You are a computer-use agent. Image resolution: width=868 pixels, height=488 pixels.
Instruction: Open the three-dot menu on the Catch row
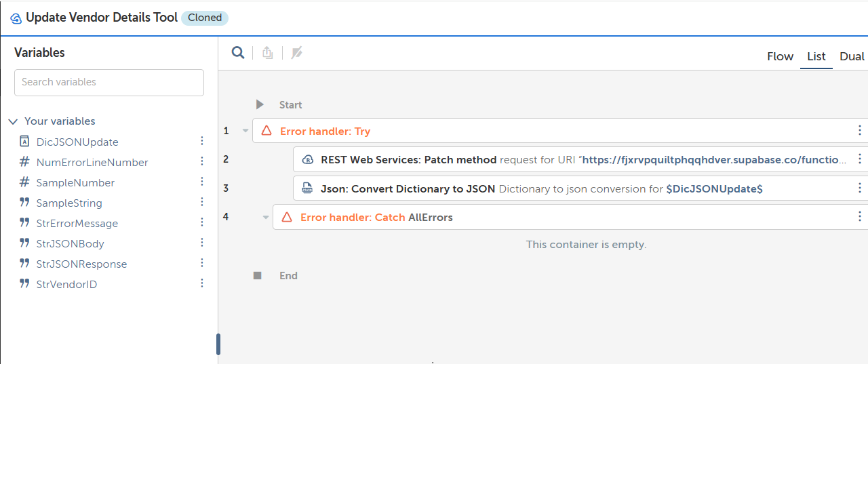point(859,217)
